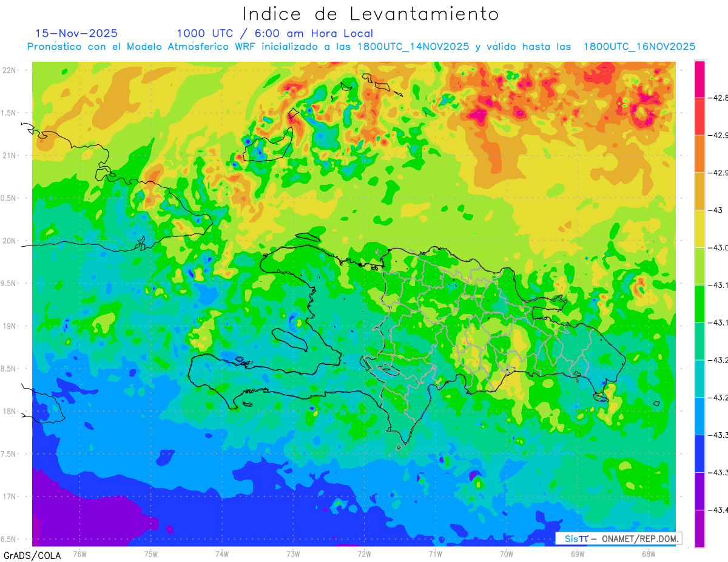Click the 18N latitude label

9,412
